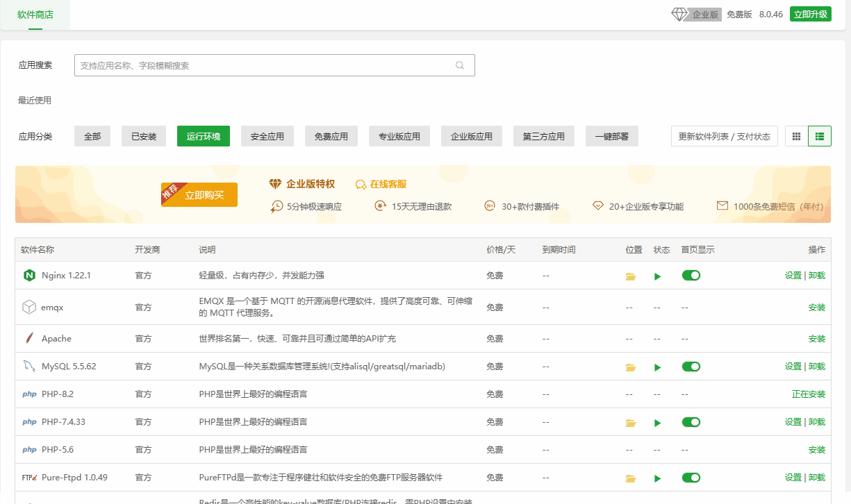This screenshot has height=504, width=851.
Task: Click the PHP-8.2 logo icon
Action: 29,394
